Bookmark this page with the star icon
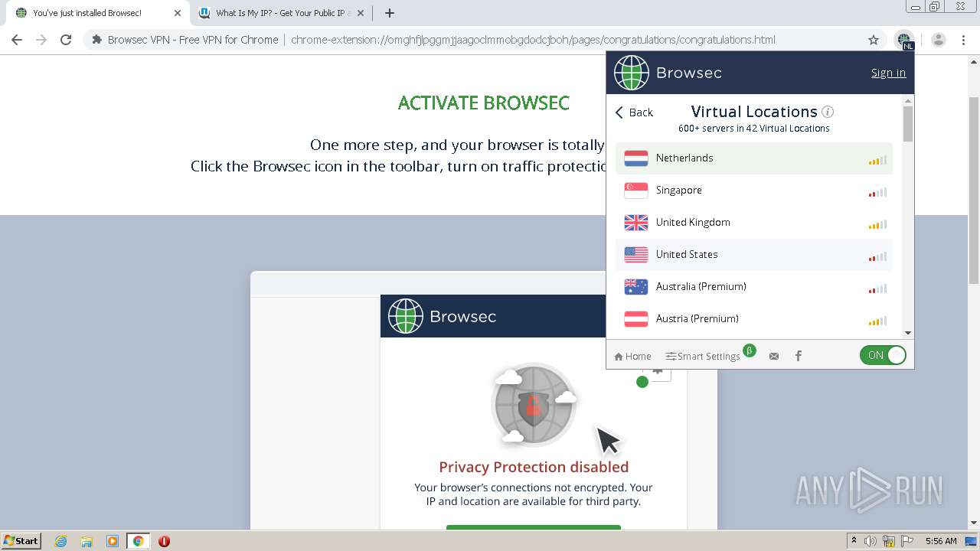 pos(874,40)
